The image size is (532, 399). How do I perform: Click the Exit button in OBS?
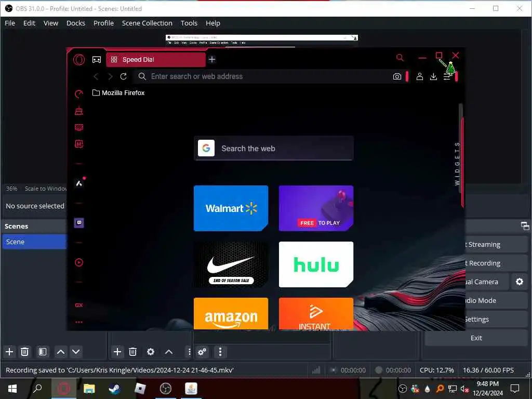click(x=476, y=338)
